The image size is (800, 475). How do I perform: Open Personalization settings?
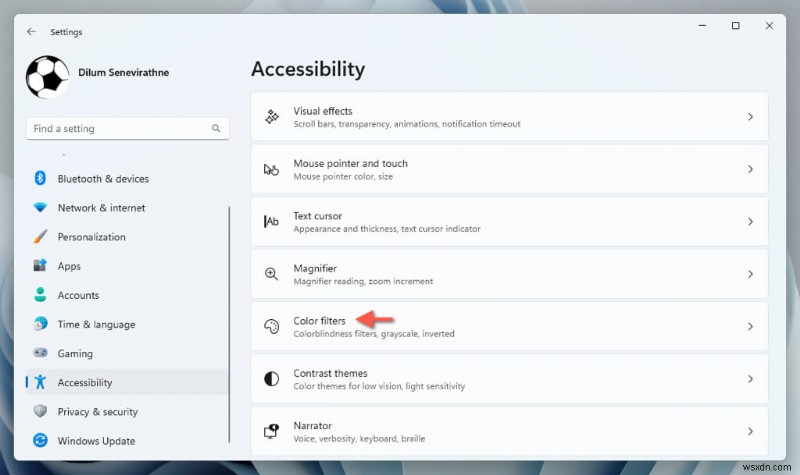pyautogui.click(x=91, y=237)
